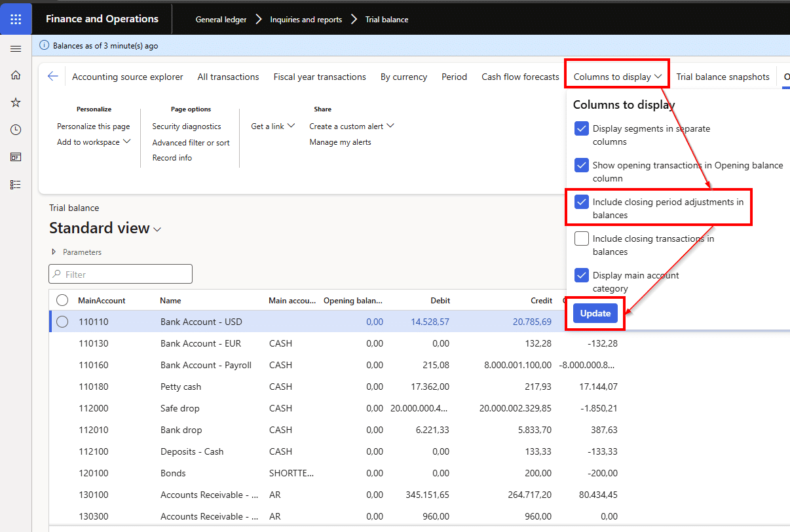The width and height of the screenshot is (790, 532).
Task: Open Modules list icon in sidebar
Action: point(16,185)
